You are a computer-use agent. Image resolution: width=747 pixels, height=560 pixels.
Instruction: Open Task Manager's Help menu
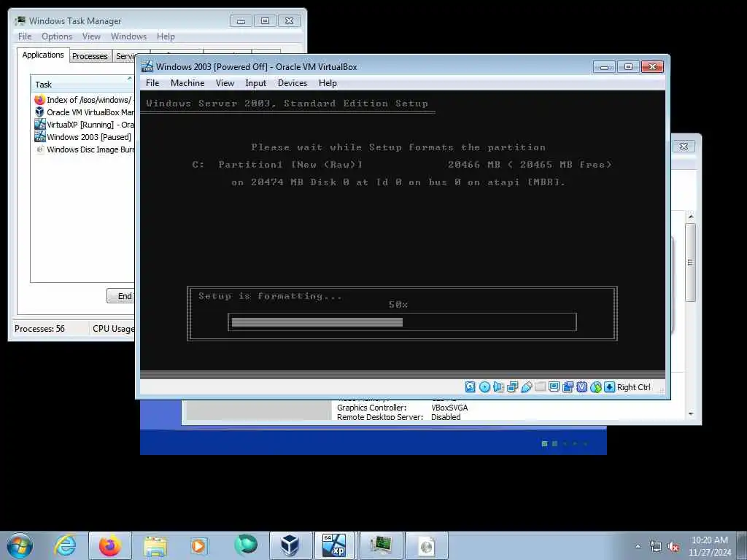point(166,36)
